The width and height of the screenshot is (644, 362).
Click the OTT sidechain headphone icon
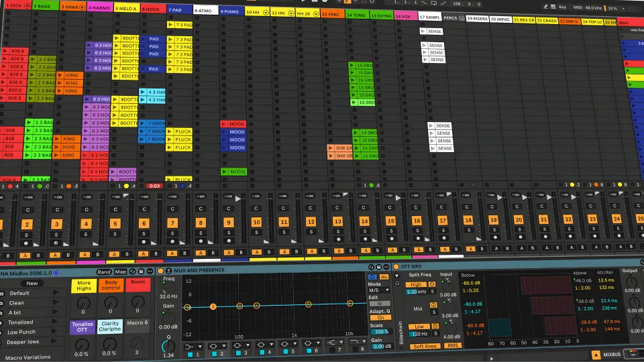[397, 283]
